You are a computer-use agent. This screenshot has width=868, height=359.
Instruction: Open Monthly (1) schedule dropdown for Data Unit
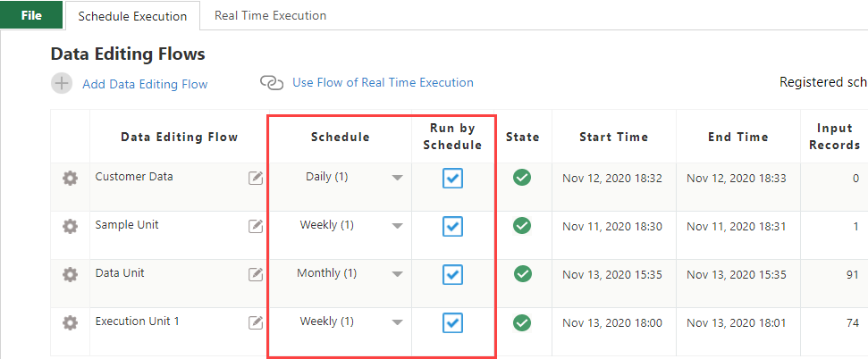pyautogui.click(x=397, y=274)
